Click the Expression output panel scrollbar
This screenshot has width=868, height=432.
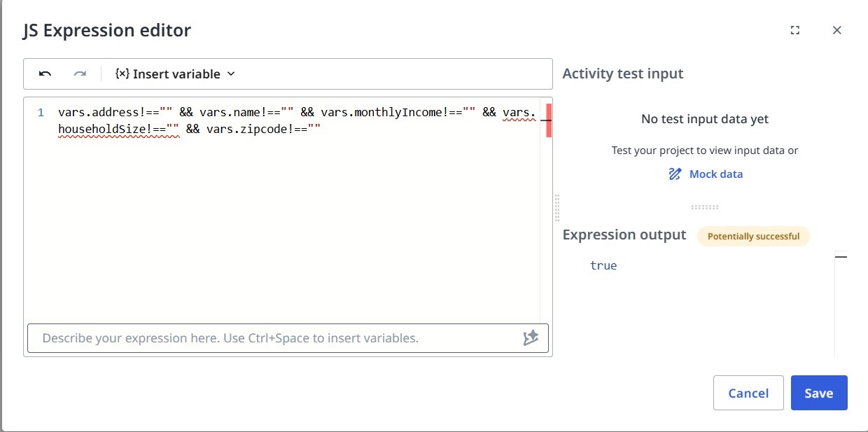click(841, 303)
